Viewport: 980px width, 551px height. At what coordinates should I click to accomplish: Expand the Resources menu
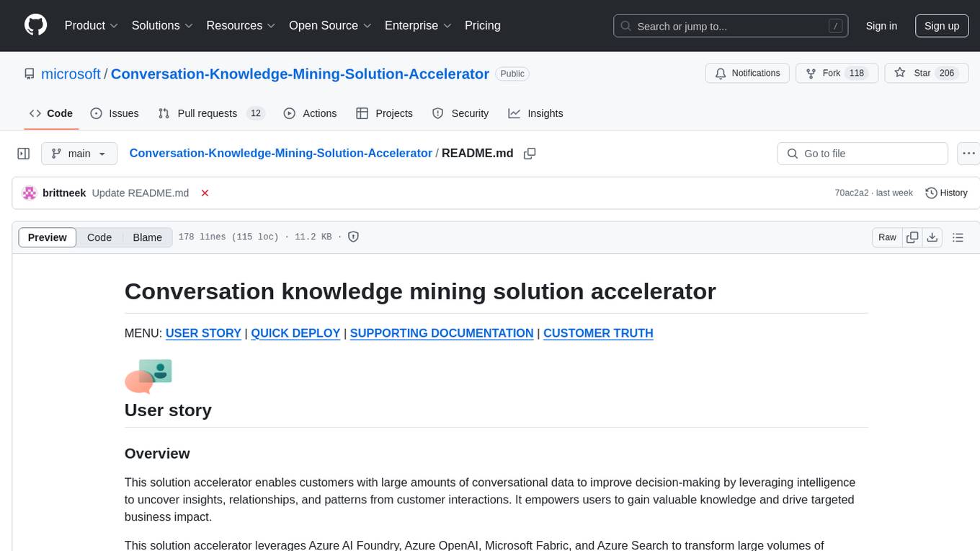point(241,25)
